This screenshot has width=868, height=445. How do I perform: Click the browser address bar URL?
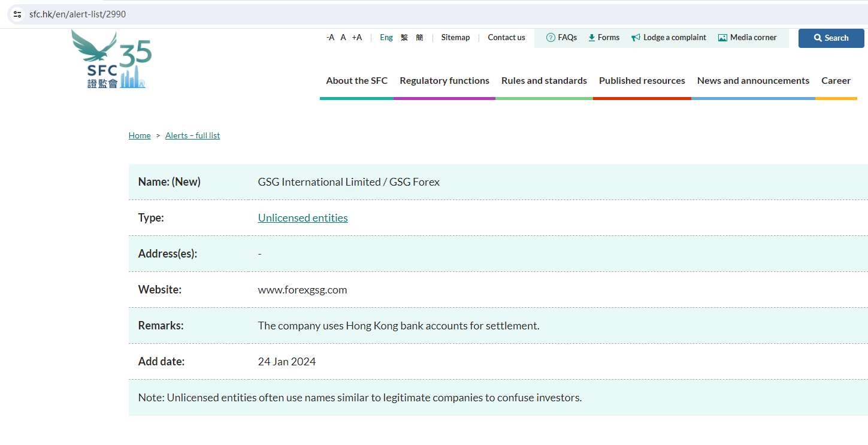[x=78, y=14]
